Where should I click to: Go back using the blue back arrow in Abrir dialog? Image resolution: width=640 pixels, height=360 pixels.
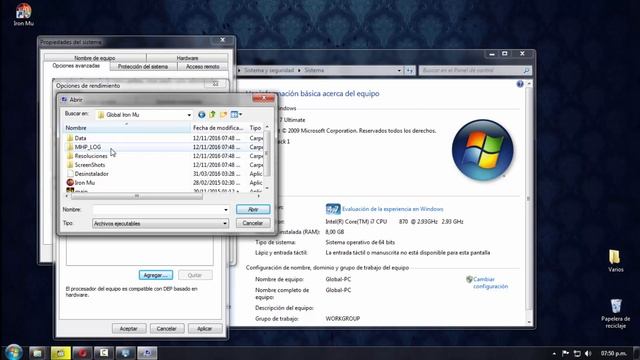201,115
